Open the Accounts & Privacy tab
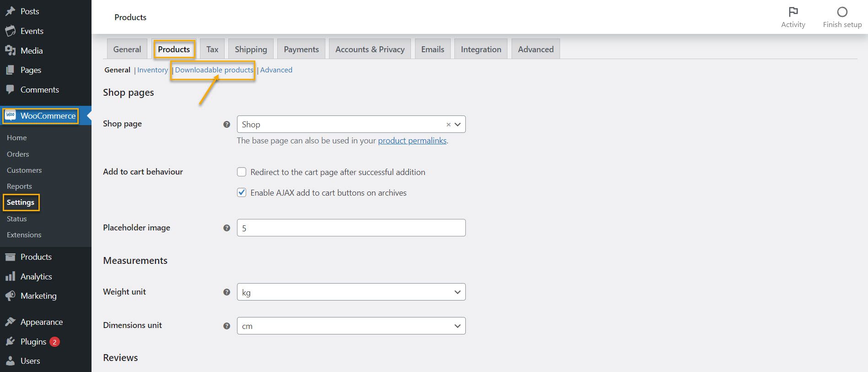 point(370,49)
